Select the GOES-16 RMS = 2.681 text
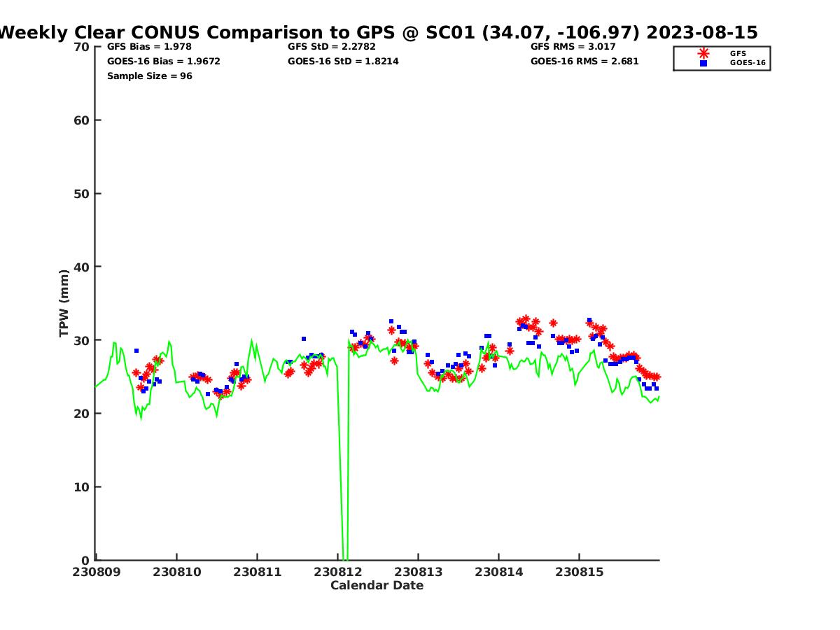840x630 pixels. point(584,62)
